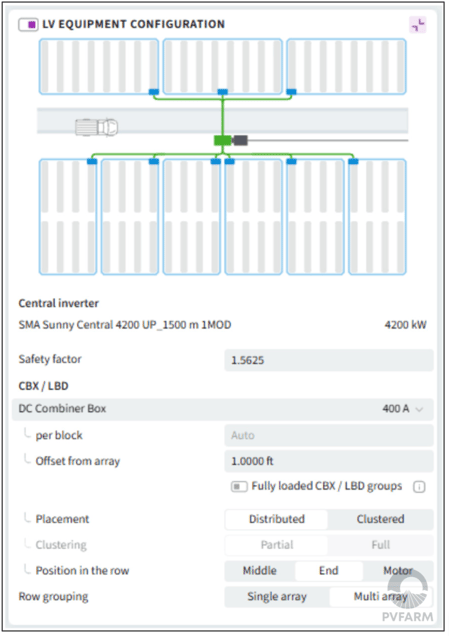The width and height of the screenshot is (449, 636).
Task: Open the DC Combiner Box 400 A dropdown
Action: pos(223,409)
